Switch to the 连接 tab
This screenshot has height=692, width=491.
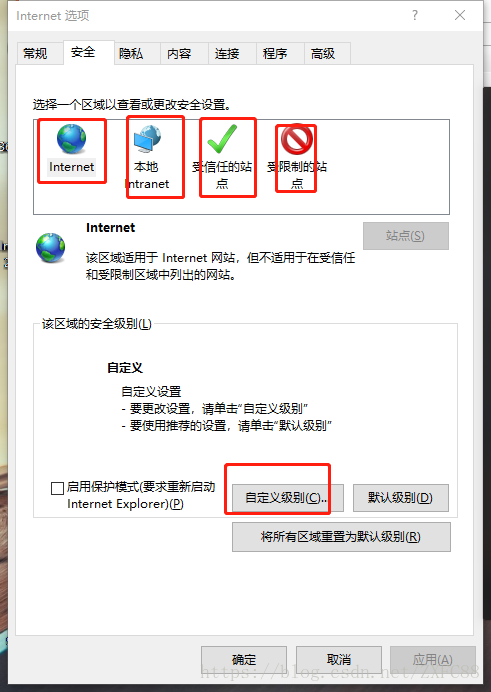point(227,53)
